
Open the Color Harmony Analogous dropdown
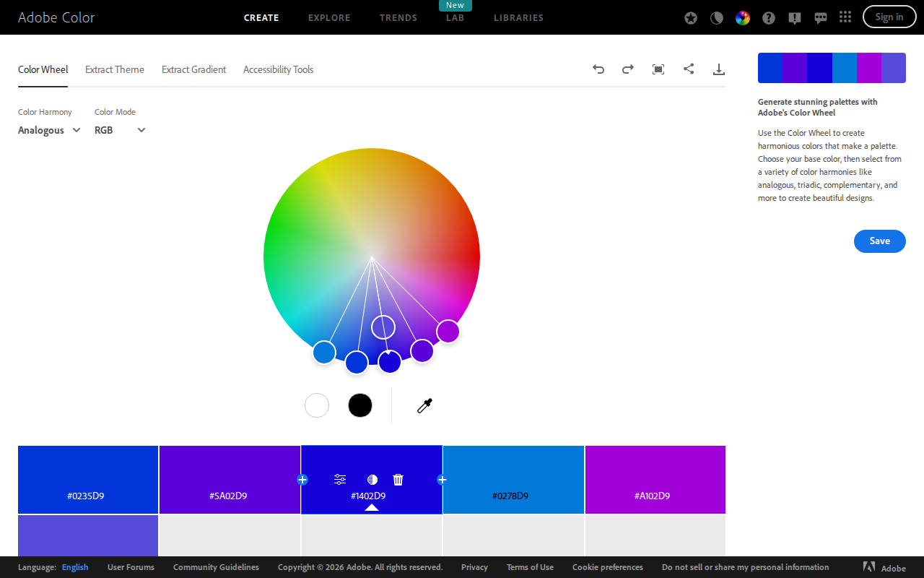click(49, 130)
